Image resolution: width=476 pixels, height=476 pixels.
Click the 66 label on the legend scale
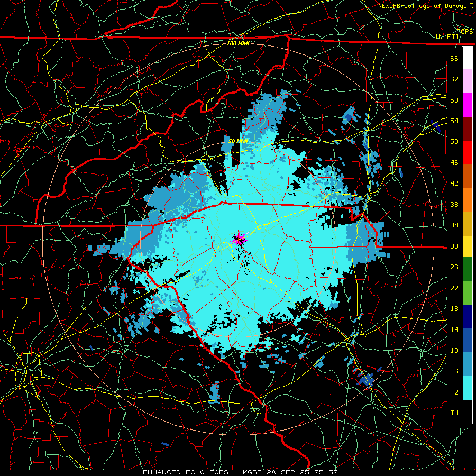(x=454, y=58)
